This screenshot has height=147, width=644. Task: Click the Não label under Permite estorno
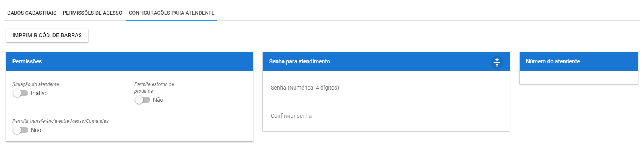pos(158,100)
